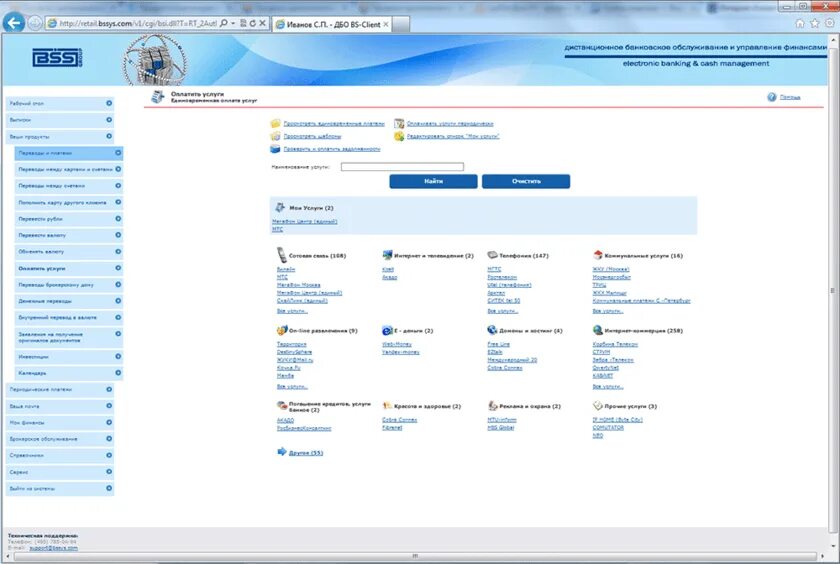Click the monitor icon for Интернет и телевидение
Viewport: 840px width, 564px height.
387,255
